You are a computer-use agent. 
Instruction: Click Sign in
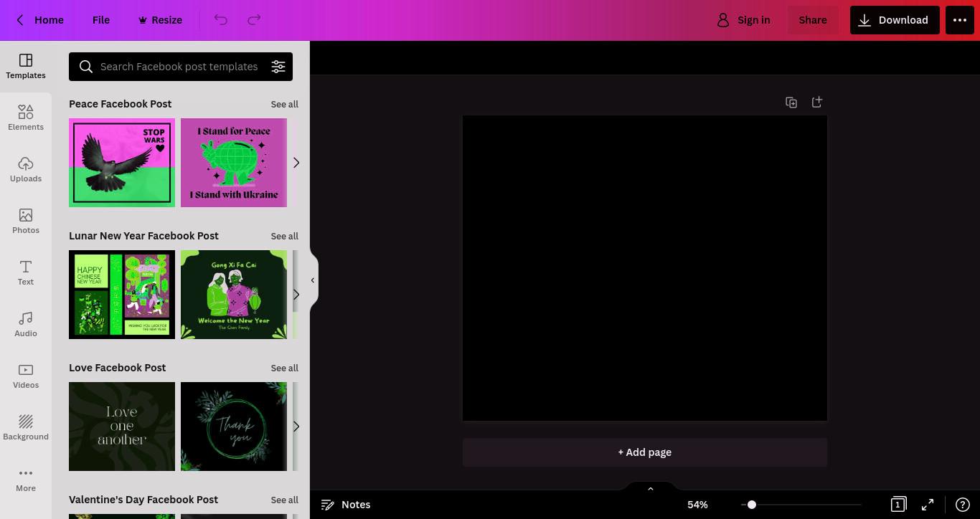[x=744, y=20]
